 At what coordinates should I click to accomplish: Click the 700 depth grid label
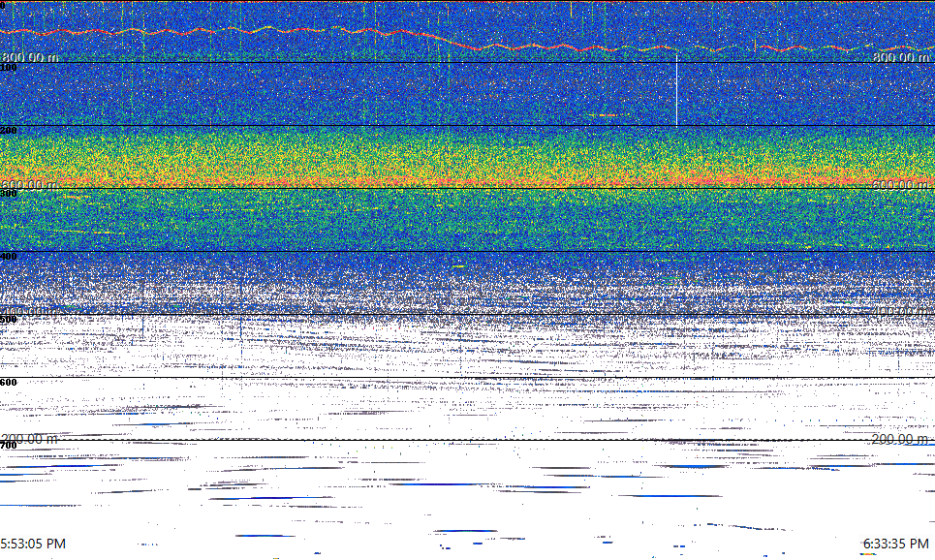pyautogui.click(x=9, y=446)
